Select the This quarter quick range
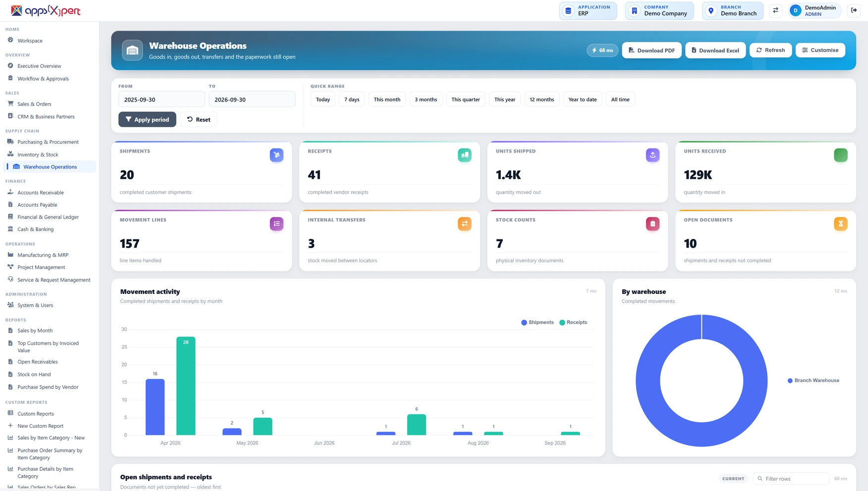868x491 pixels. 465,100
